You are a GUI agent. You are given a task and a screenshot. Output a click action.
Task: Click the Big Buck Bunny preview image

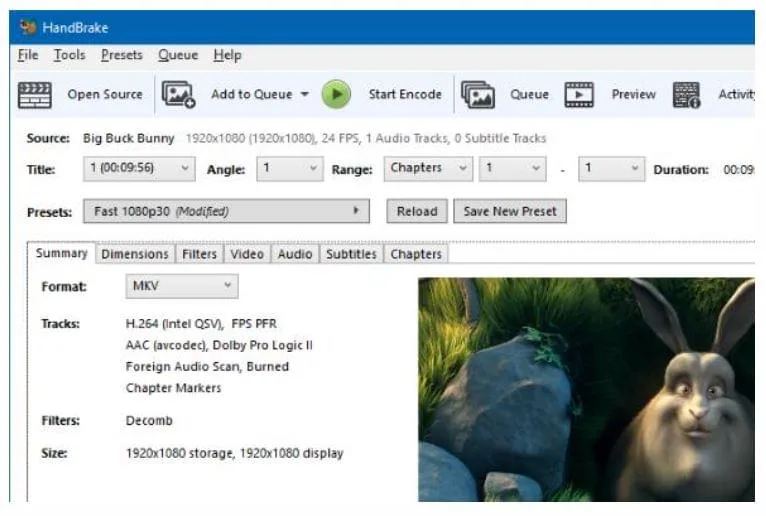click(586, 389)
